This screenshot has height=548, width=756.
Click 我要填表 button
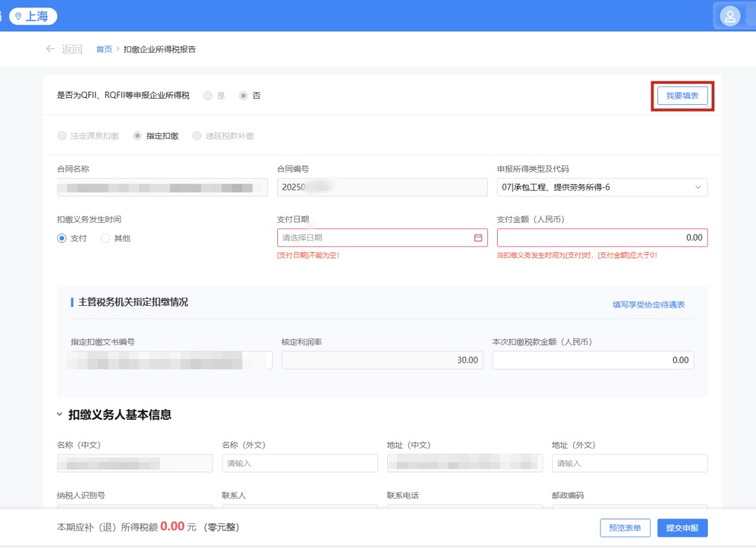682,96
